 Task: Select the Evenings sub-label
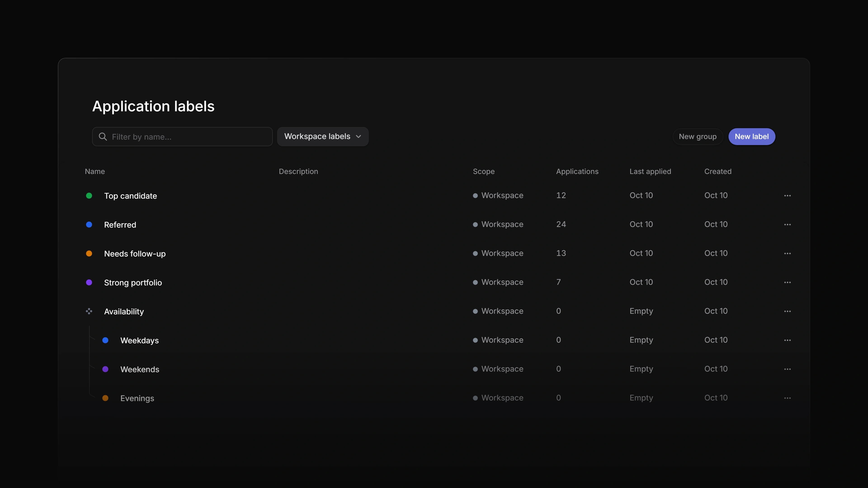coord(137,398)
